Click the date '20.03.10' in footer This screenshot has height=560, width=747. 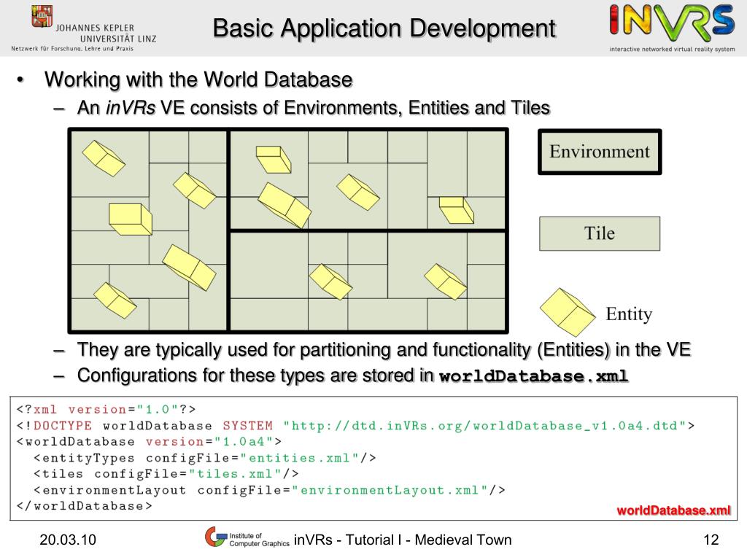(68, 540)
